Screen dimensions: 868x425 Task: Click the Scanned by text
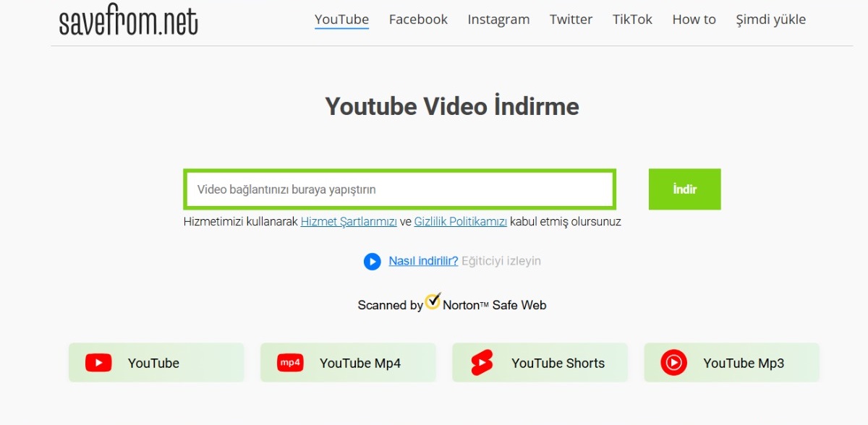pyautogui.click(x=390, y=305)
